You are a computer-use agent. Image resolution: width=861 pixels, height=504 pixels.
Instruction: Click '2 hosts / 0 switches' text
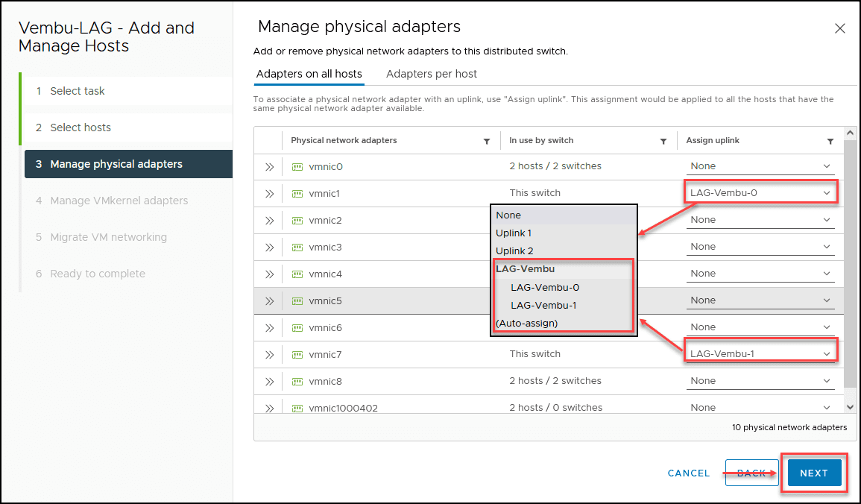(x=555, y=408)
